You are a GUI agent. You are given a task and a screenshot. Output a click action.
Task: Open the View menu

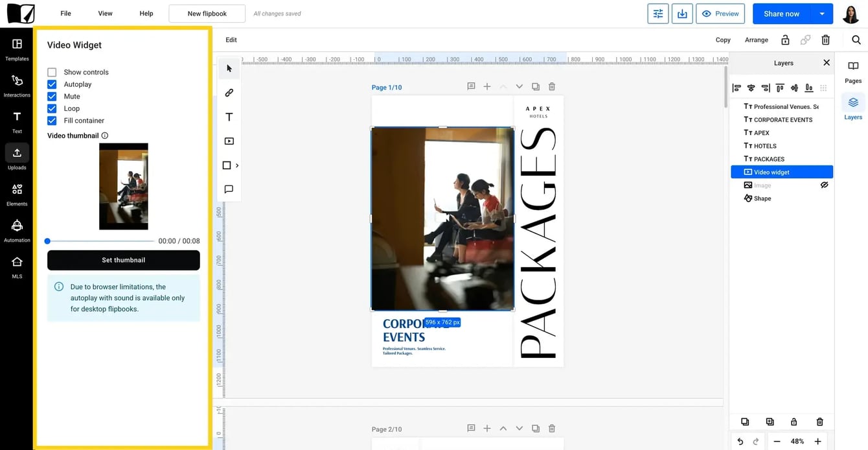pyautogui.click(x=105, y=14)
